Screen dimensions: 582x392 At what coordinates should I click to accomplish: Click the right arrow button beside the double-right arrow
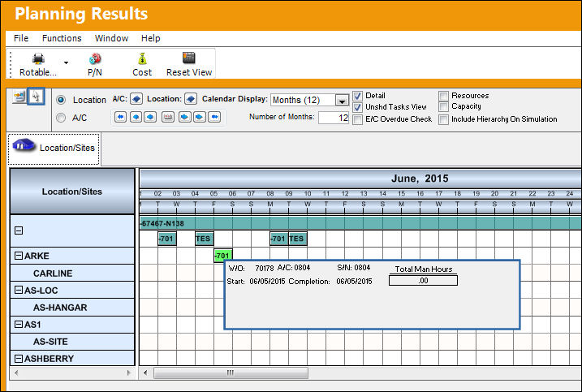199,118
